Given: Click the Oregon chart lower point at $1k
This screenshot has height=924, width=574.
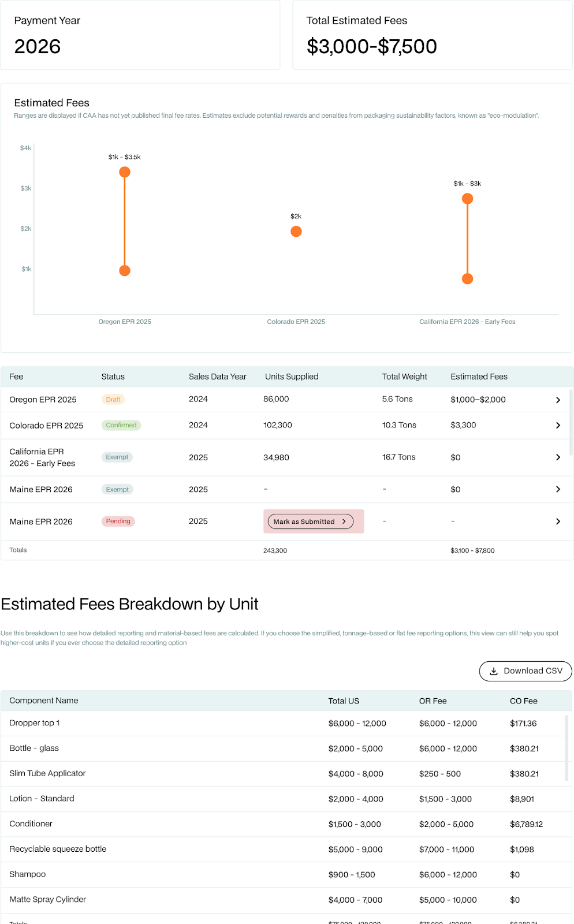Looking at the screenshot, I should (x=125, y=270).
